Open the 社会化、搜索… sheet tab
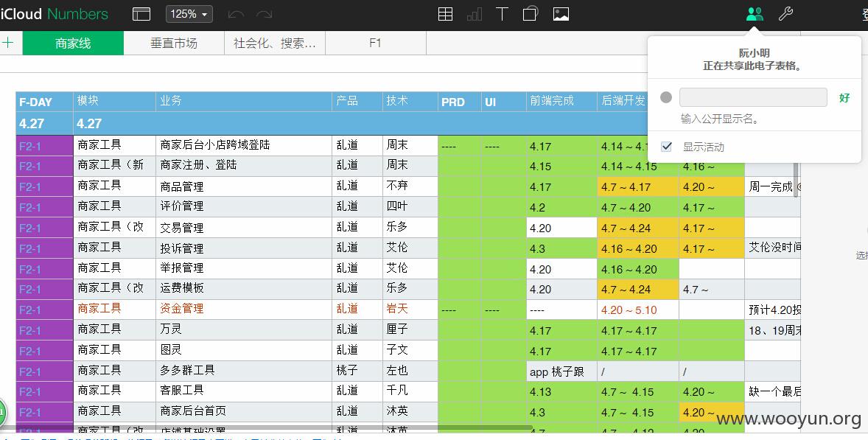Screen dimensions: 868x440 pos(275,43)
